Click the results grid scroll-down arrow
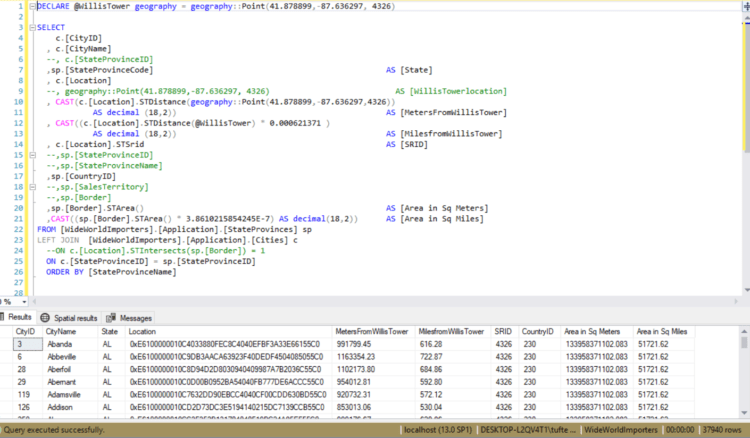The image size is (750, 438). (744, 413)
